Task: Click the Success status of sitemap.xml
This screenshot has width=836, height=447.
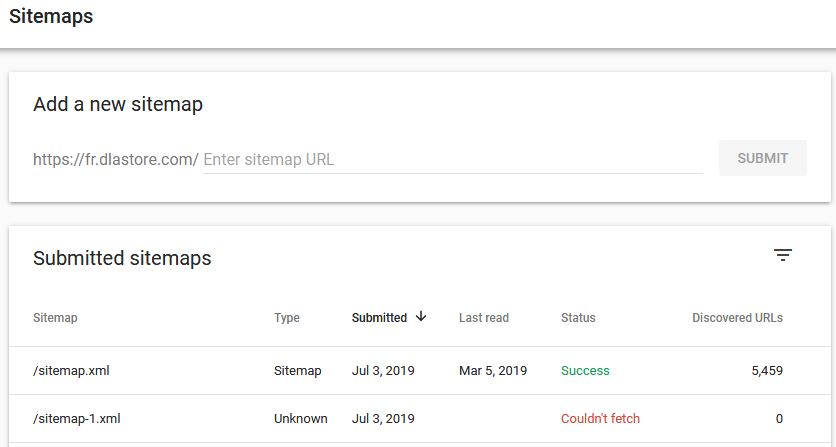Action: click(x=585, y=371)
